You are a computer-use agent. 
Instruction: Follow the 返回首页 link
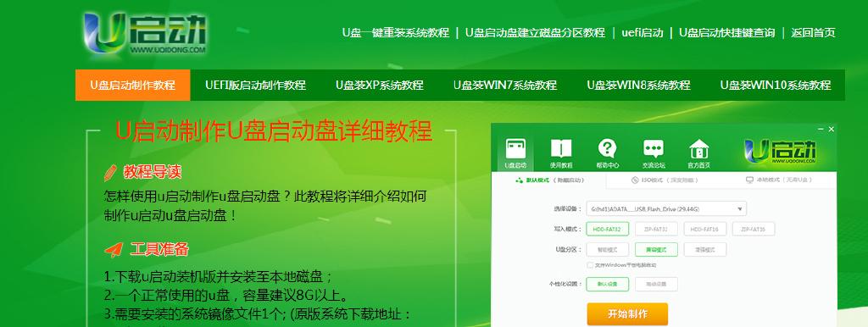813,33
